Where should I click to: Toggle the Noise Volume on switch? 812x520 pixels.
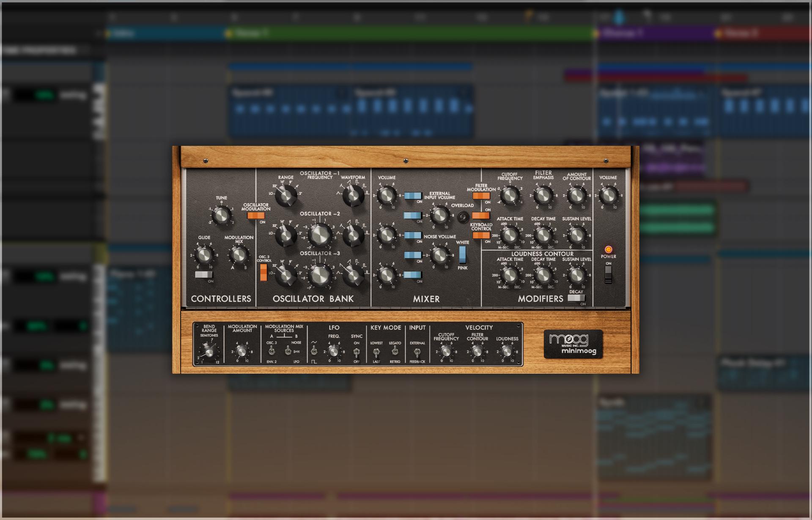413,255
